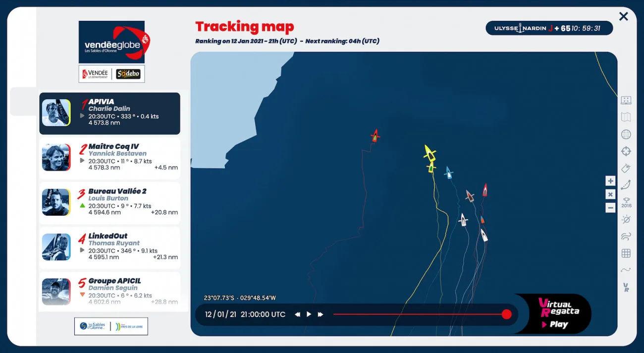Open Damien Seguin skipper photo
Screen dimensions: 644x353
coord(56,292)
